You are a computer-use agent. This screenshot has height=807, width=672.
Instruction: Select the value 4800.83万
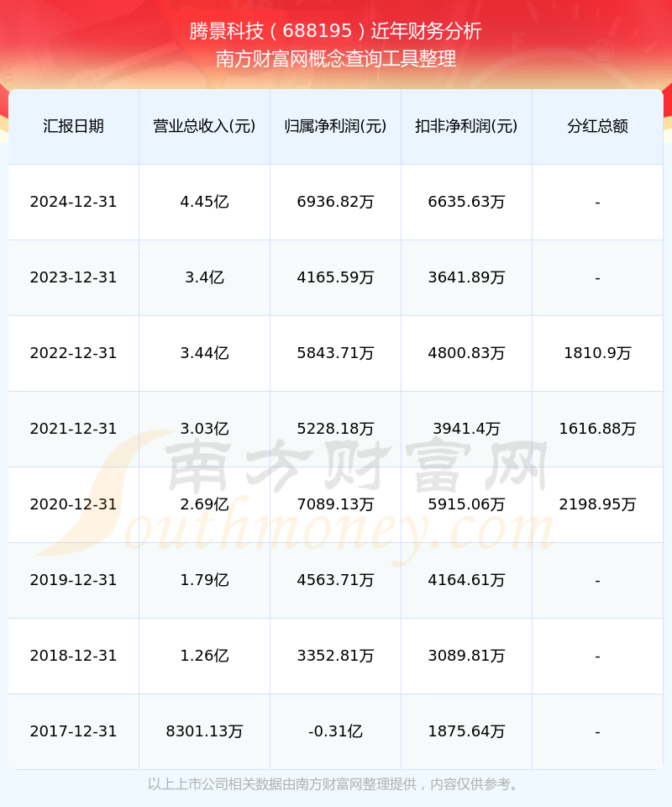(x=466, y=353)
